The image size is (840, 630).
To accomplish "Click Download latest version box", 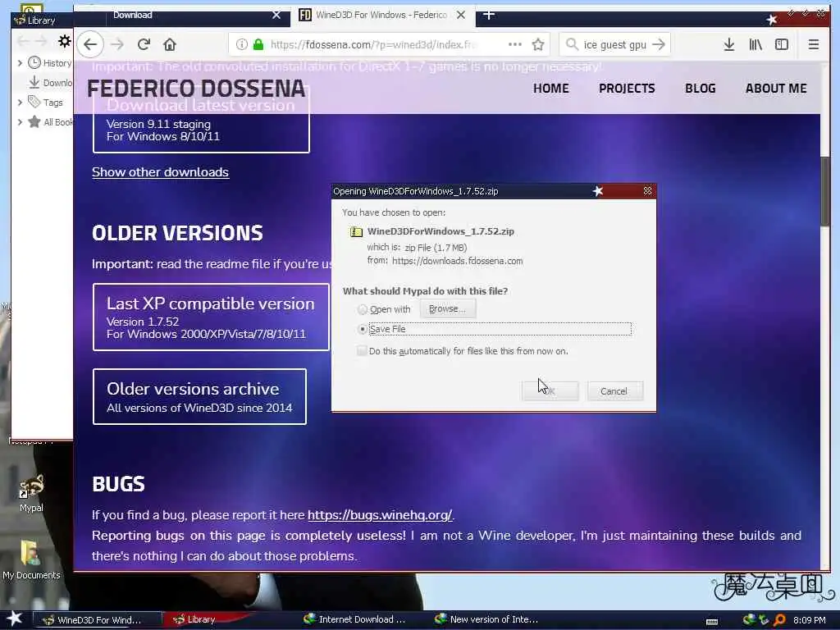I will (x=201, y=121).
